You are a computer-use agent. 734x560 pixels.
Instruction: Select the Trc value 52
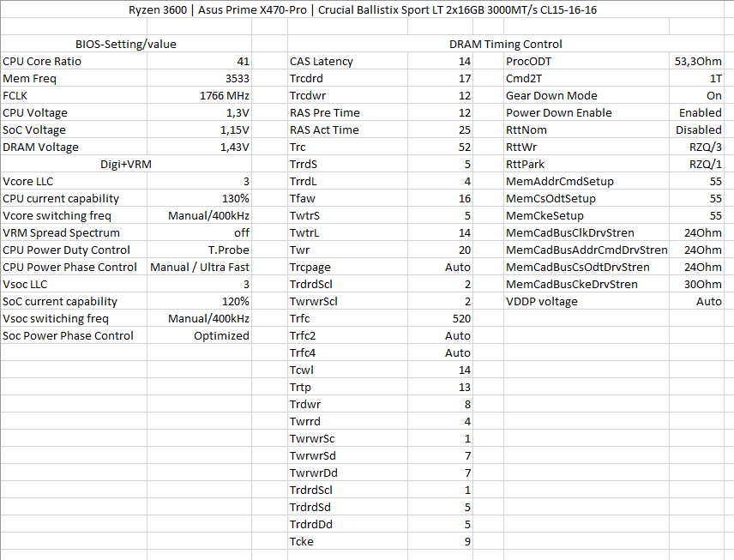[440, 147]
